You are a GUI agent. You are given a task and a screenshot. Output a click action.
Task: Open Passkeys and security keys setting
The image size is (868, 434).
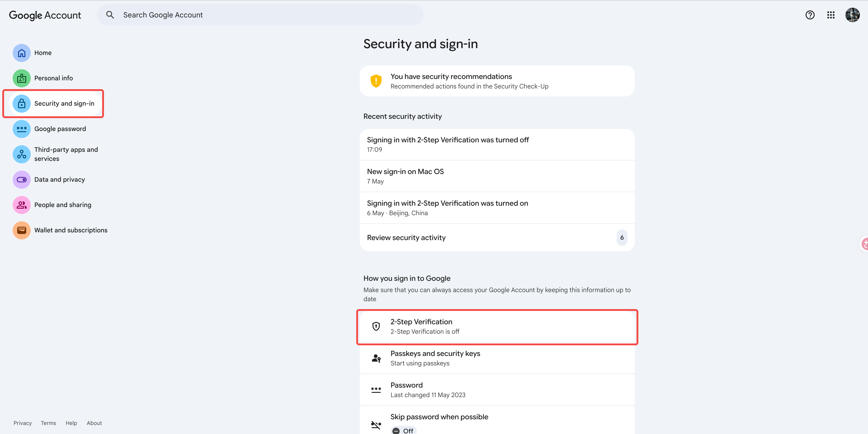tap(497, 358)
